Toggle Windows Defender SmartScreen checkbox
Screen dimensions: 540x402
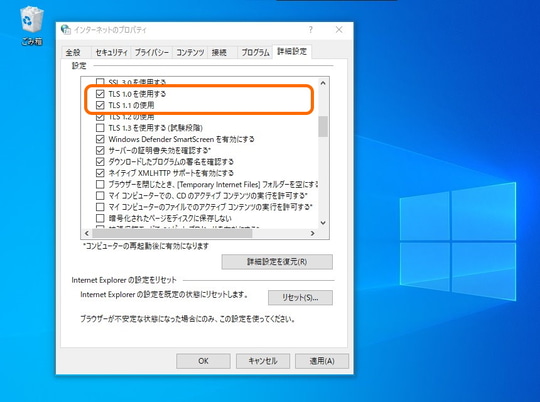coord(100,139)
